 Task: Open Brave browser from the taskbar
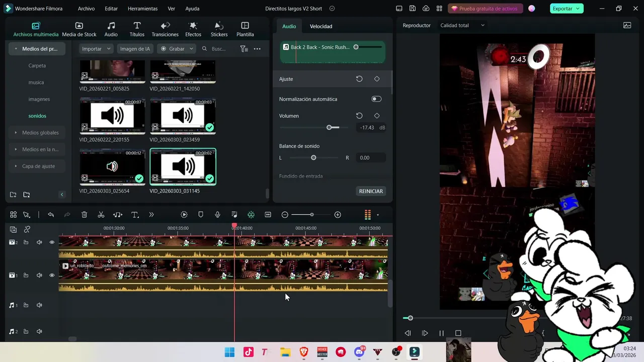pos(303,352)
